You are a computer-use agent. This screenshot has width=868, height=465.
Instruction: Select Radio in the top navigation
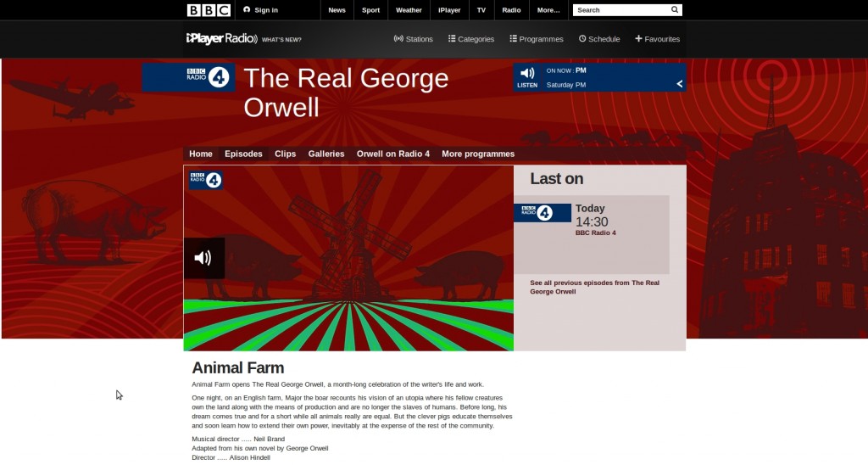tap(511, 10)
